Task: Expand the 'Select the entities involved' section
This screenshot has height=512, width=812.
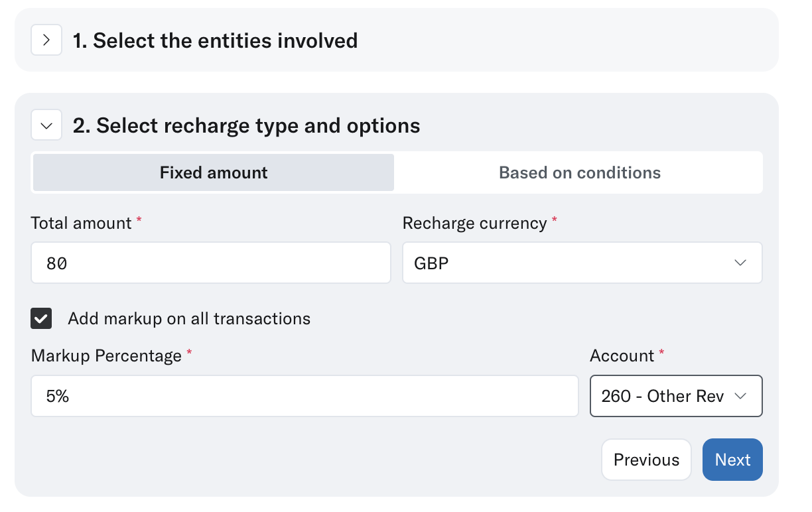Action: [46, 40]
